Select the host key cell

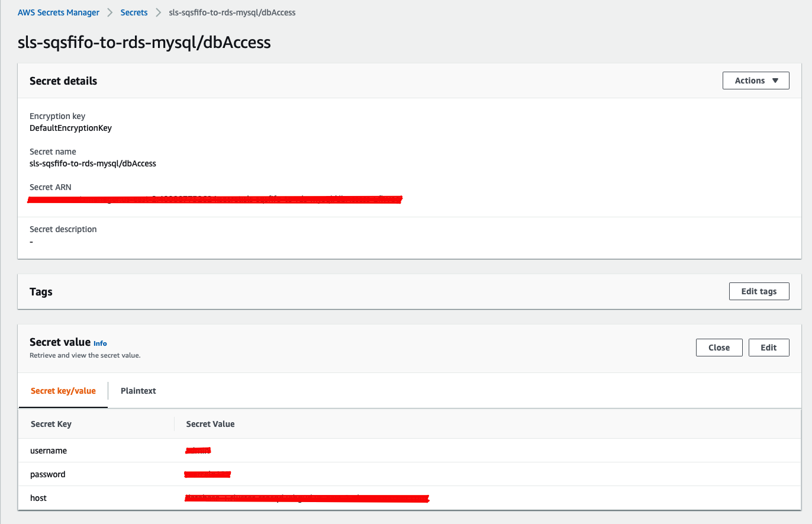pyautogui.click(x=38, y=498)
